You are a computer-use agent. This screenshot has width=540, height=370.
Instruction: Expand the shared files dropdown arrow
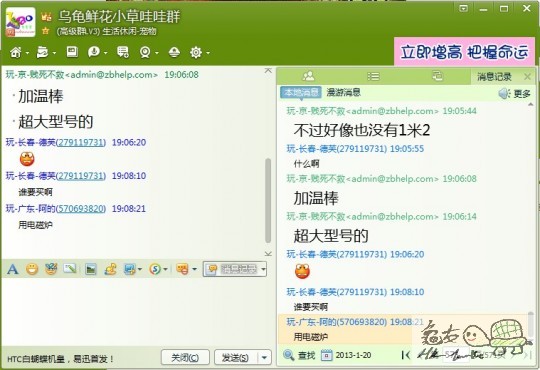(x=54, y=53)
